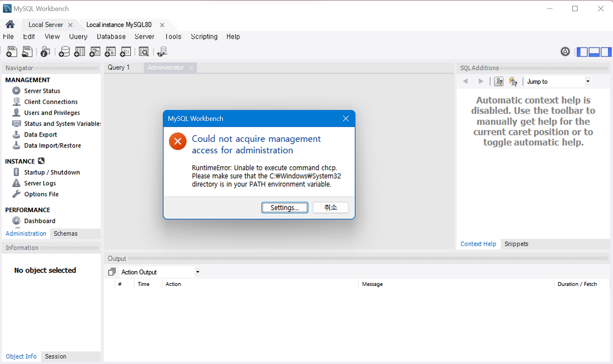Viewport: 613px width, 364px height.
Task: Open Data Import/Restore
Action: [x=52, y=146]
